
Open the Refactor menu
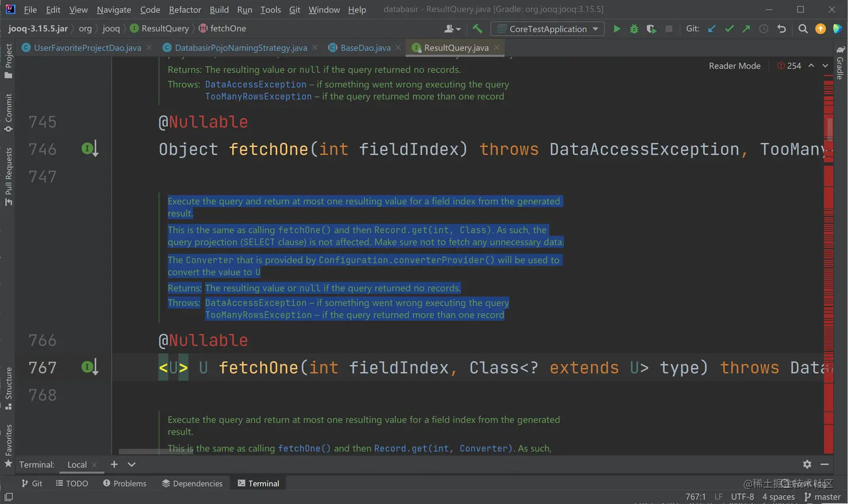coord(185,10)
